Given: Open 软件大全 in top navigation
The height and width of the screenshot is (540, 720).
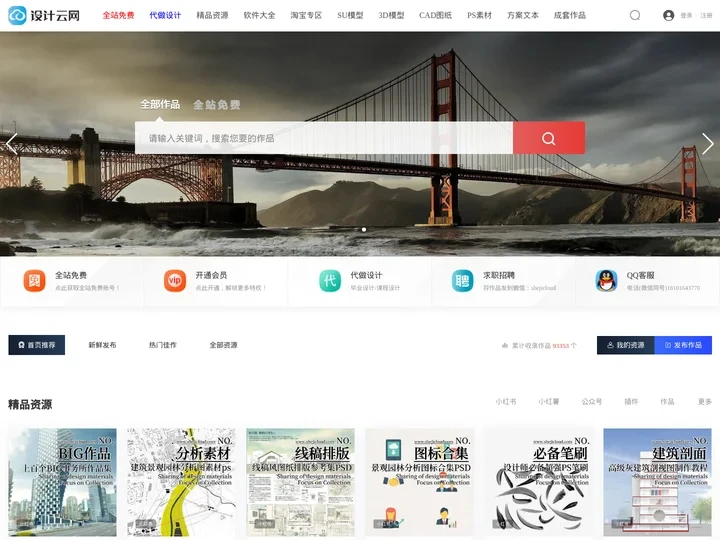Looking at the screenshot, I should [259, 16].
